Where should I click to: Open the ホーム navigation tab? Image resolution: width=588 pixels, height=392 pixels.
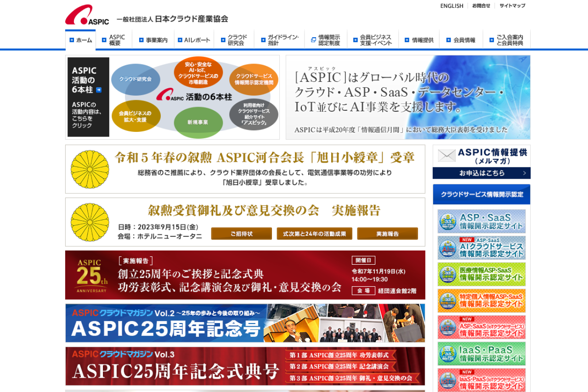point(81,40)
